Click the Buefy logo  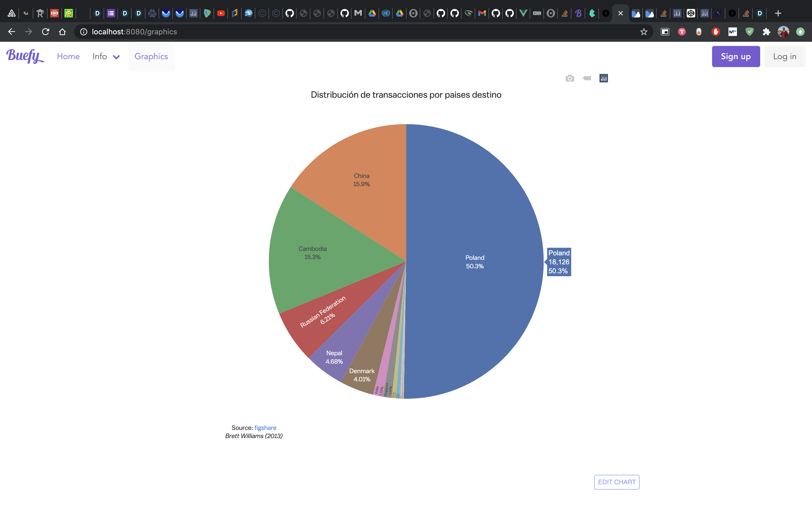click(x=25, y=56)
